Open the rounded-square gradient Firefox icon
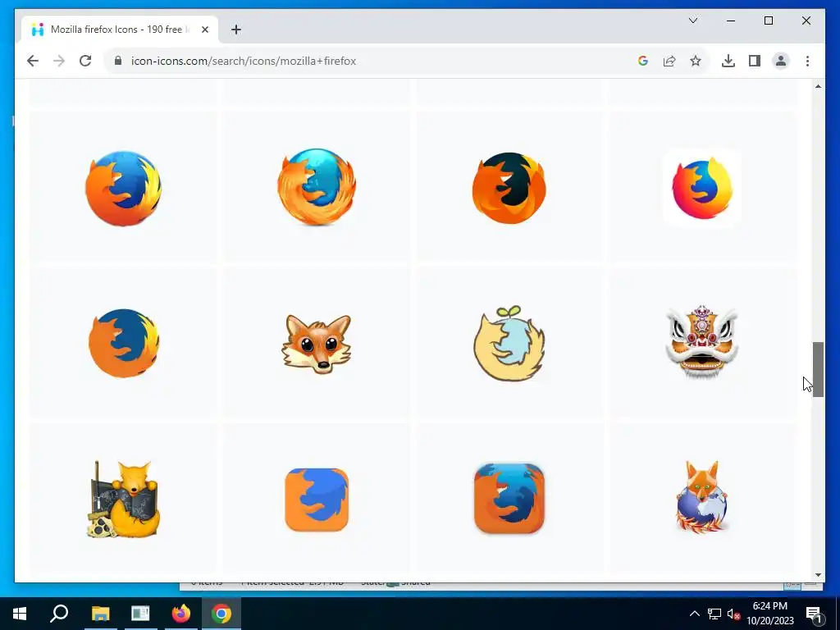Viewport: 840px width, 630px height. tap(509, 499)
